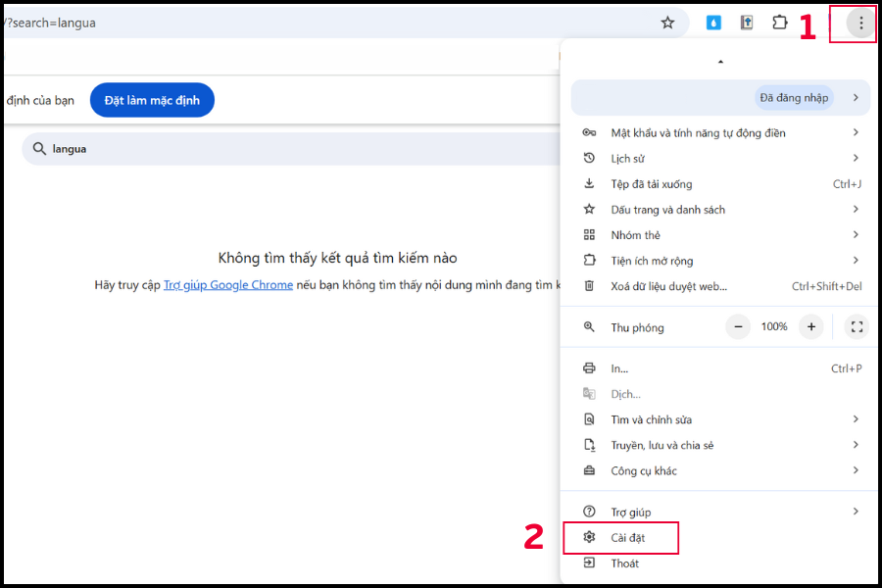The height and width of the screenshot is (588, 882).
Task: Click the zoom in plus button
Action: (x=810, y=326)
